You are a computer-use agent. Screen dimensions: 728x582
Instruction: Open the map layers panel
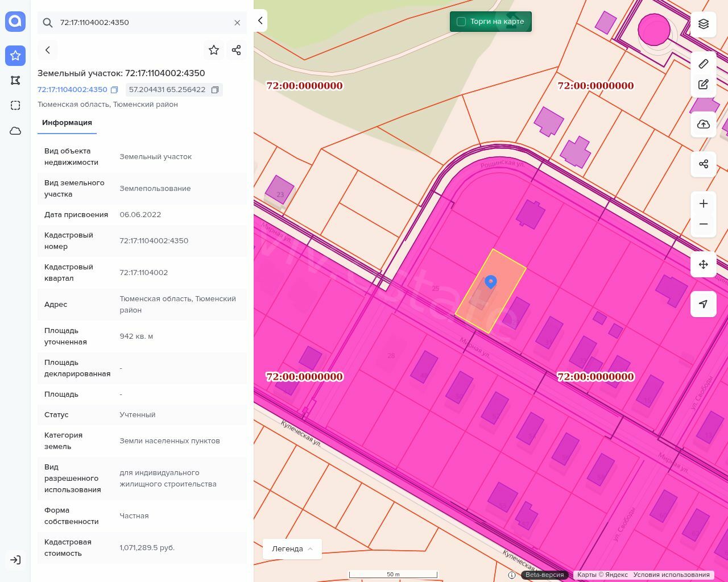704,24
